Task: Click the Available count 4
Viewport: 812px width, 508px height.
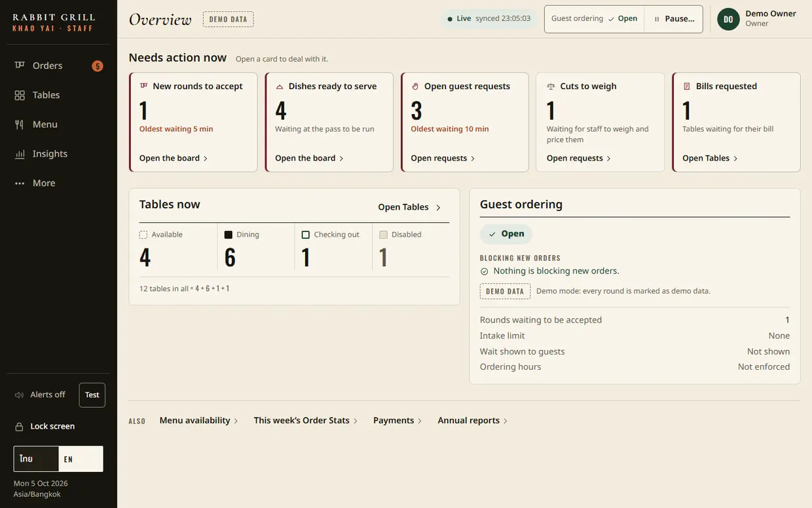Action: (x=145, y=257)
